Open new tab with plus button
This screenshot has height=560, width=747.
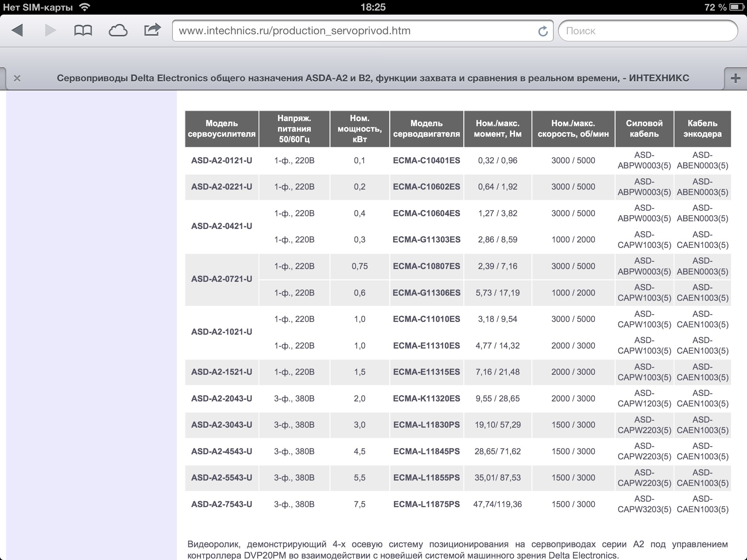point(735,78)
